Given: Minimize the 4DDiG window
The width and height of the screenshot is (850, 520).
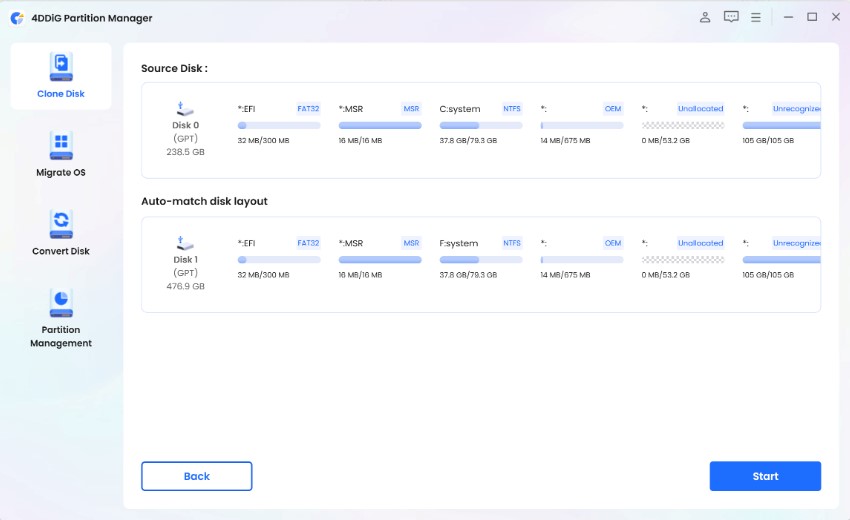Looking at the screenshot, I should coord(788,17).
